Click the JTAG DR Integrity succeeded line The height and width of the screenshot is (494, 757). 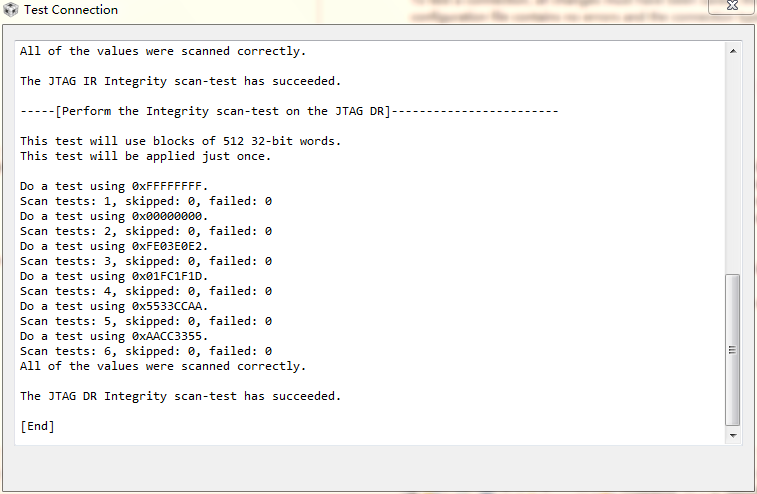coord(180,396)
